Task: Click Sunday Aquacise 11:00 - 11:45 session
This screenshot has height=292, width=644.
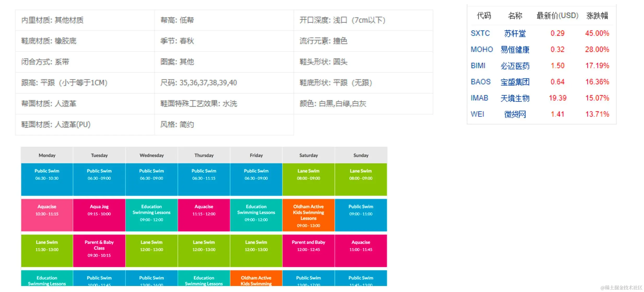Action: [361, 251]
